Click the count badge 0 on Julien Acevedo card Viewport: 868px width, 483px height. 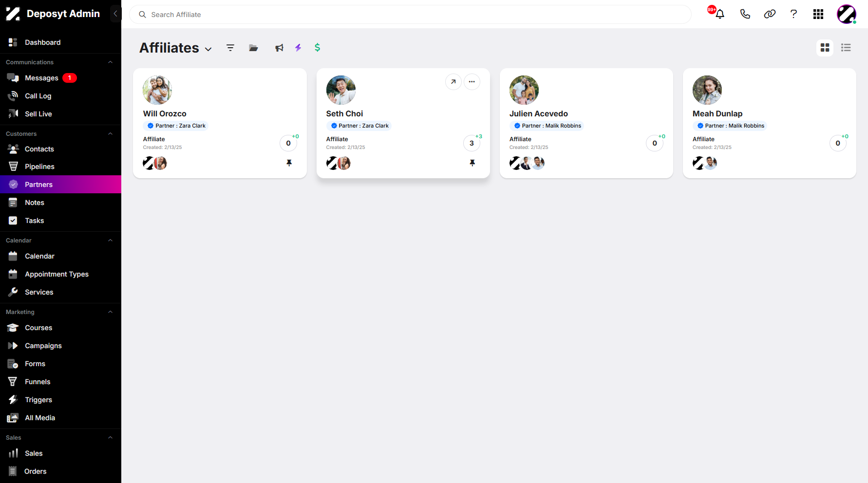[x=655, y=143]
